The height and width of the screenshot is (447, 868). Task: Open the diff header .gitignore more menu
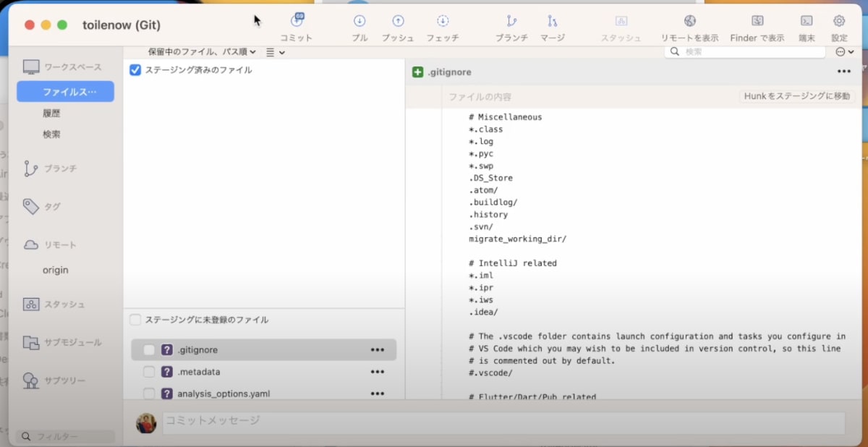click(844, 72)
